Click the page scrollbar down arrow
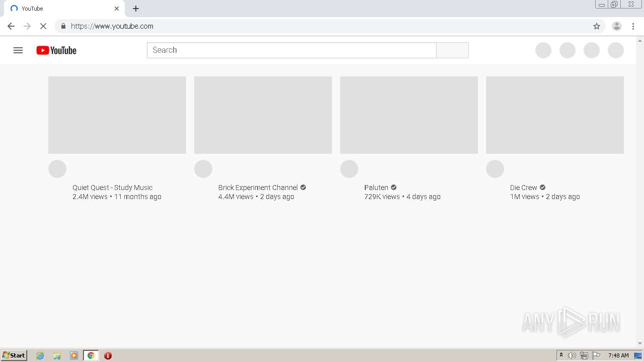The width and height of the screenshot is (644, 362). tap(640, 343)
